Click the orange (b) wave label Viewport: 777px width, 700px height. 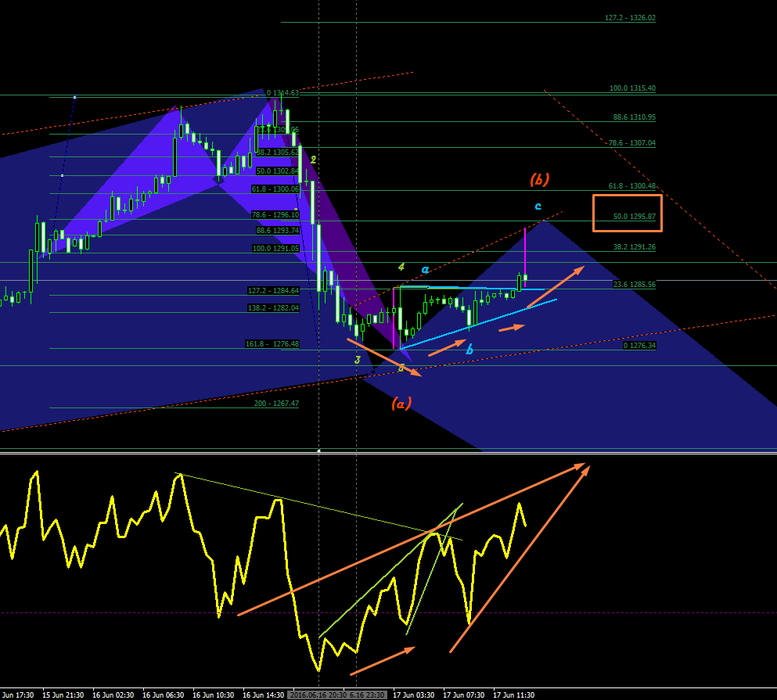tap(539, 179)
